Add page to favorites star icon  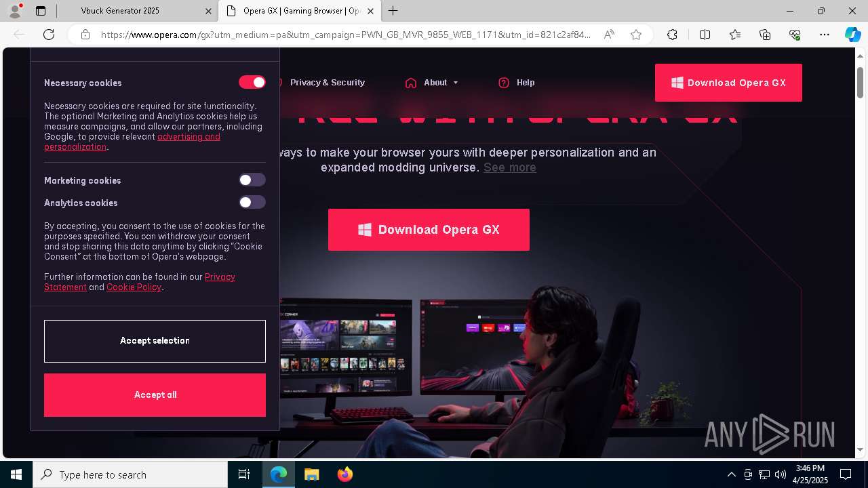coord(636,35)
